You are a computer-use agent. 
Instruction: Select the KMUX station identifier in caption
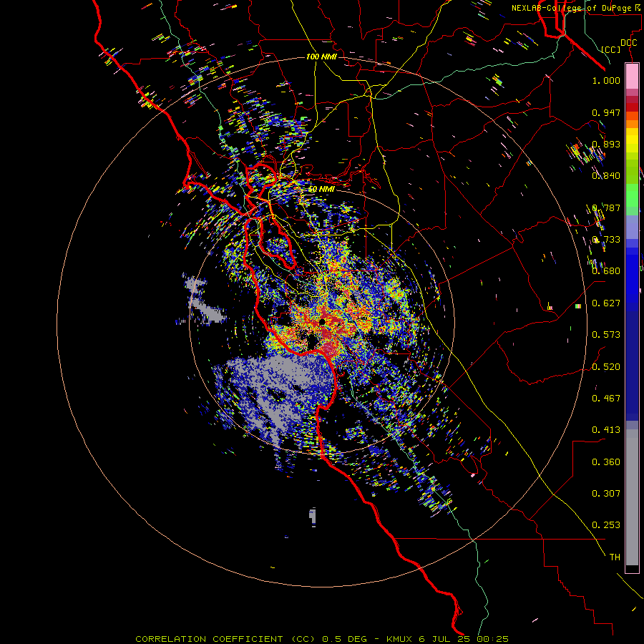click(x=399, y=639)
